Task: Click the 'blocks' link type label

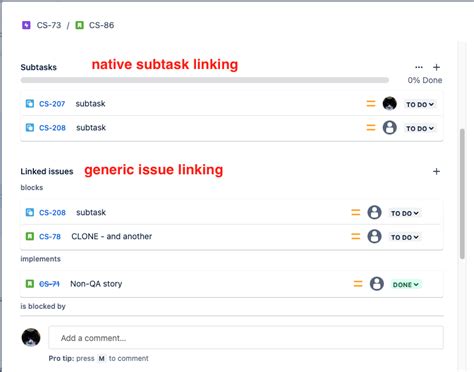Action: 32,187
